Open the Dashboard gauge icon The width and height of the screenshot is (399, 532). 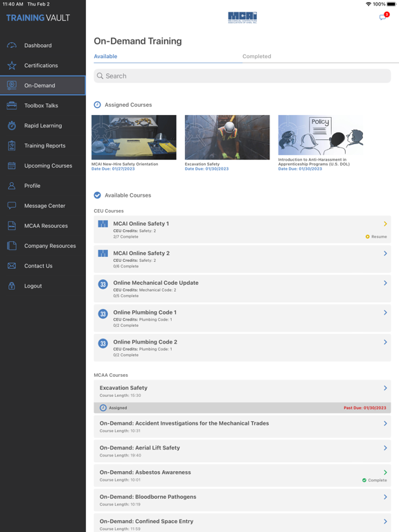(x=12, y=45)
